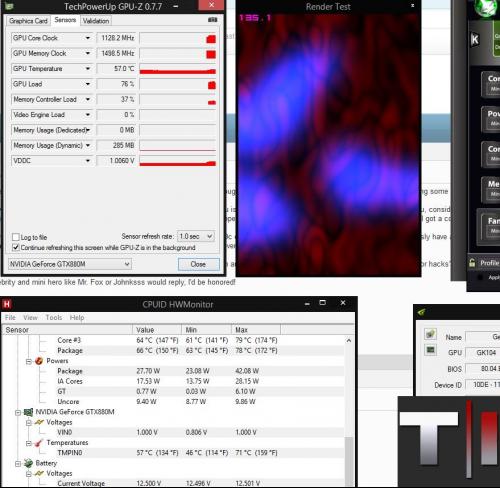500x488 pixels.
Task: Click the green logo orb in tuning tool
Action: coord(485,8)
